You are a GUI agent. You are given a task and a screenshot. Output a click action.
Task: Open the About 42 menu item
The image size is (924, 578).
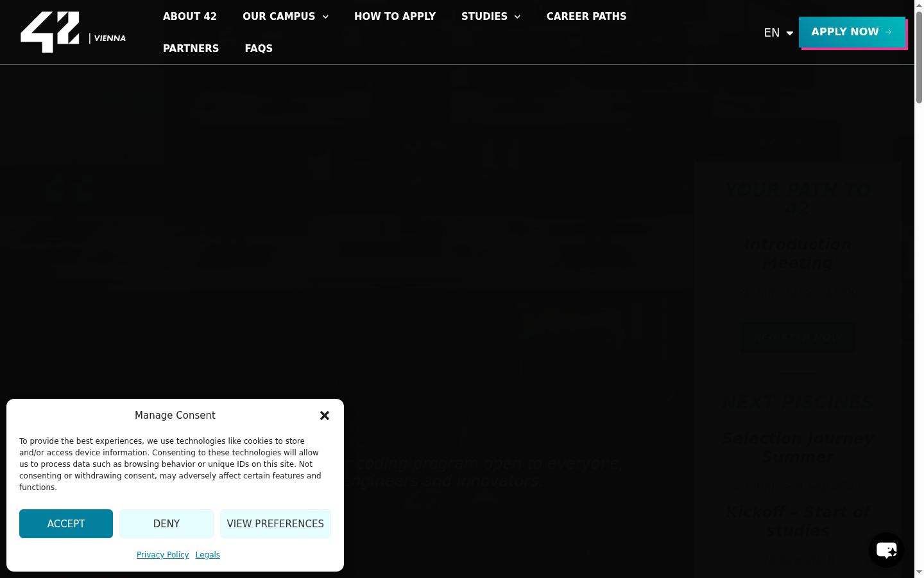tap(190, 16)
